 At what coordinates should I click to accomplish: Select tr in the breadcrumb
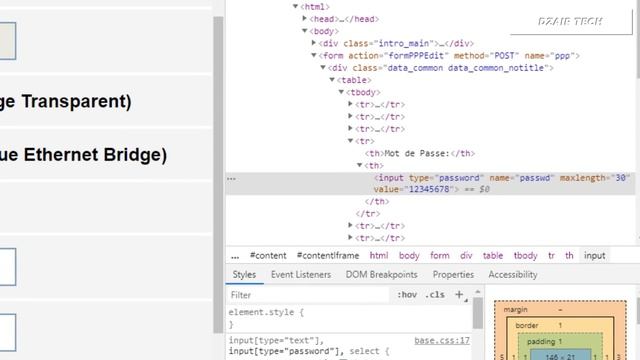[x=551, y=256]
